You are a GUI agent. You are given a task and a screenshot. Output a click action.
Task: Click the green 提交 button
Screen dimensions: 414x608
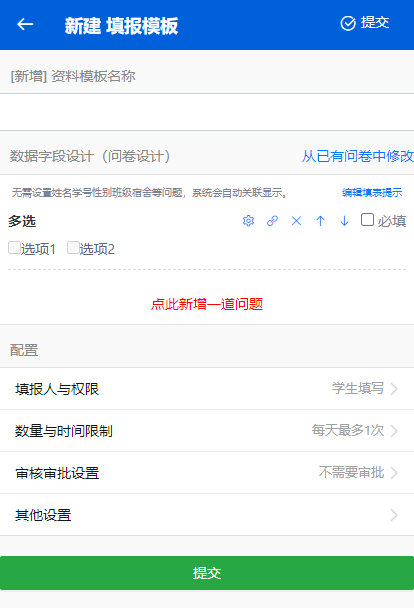coord(207,573)
